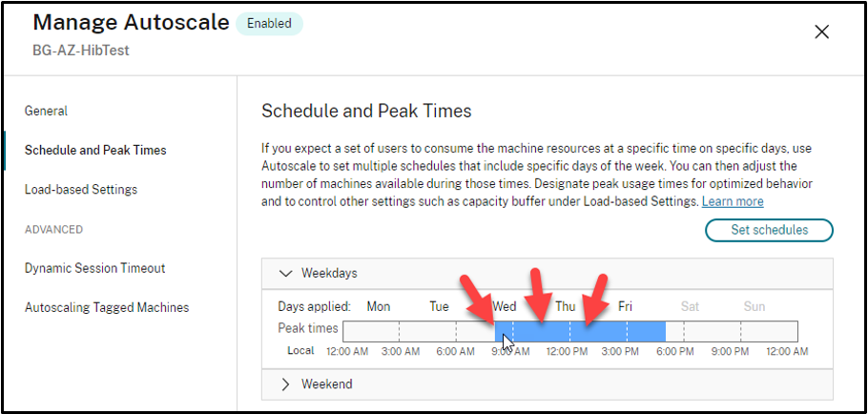868x414 pixels.
Task: Collapse the Weekdays schedule section
Action: [x=286, y=273]
